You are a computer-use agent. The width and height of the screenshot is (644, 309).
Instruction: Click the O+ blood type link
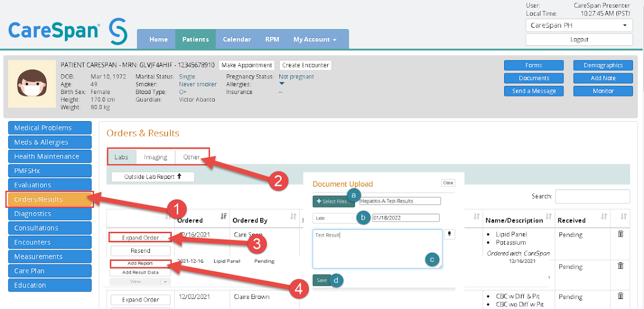click(183, 92)
